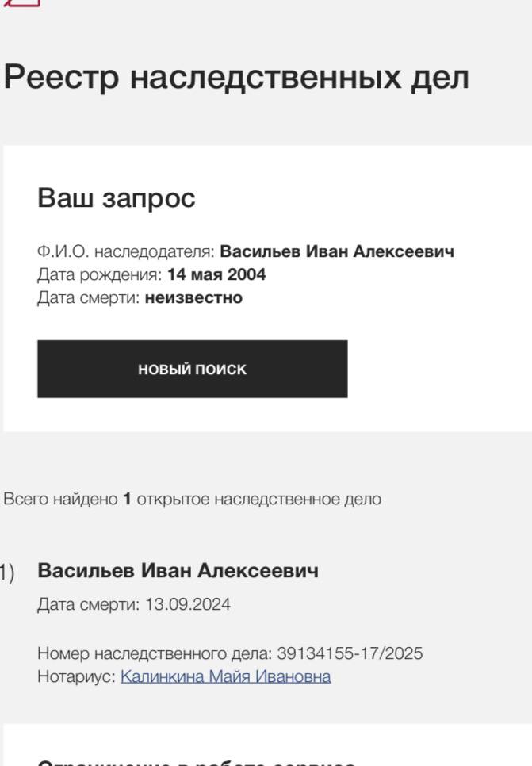This screenshot has width=532, height=766.
Task: Select the bold name in the query card
Action: click(337, 252)
